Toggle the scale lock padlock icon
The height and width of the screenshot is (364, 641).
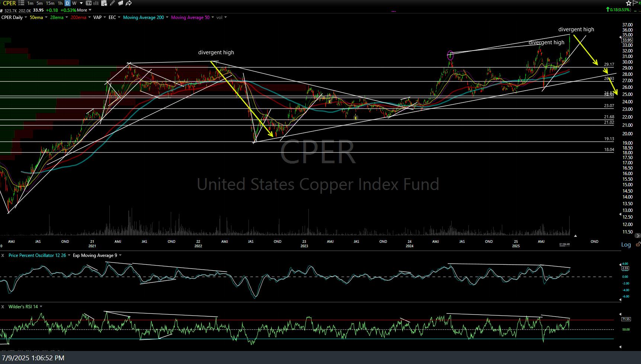pyautogui.click(x=638, y=244)
